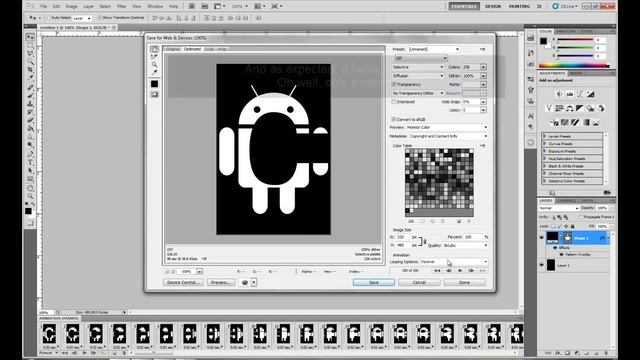Add a Black & White adjustment
The image size is (640, 360).
580,108
